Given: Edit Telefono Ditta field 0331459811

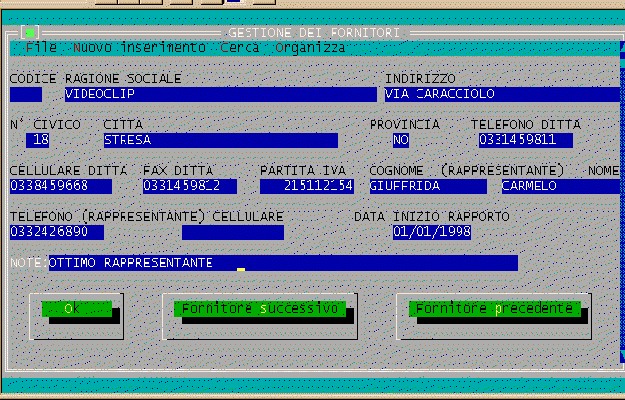Looking at the screenshot, I should click(x=526, y=141).
